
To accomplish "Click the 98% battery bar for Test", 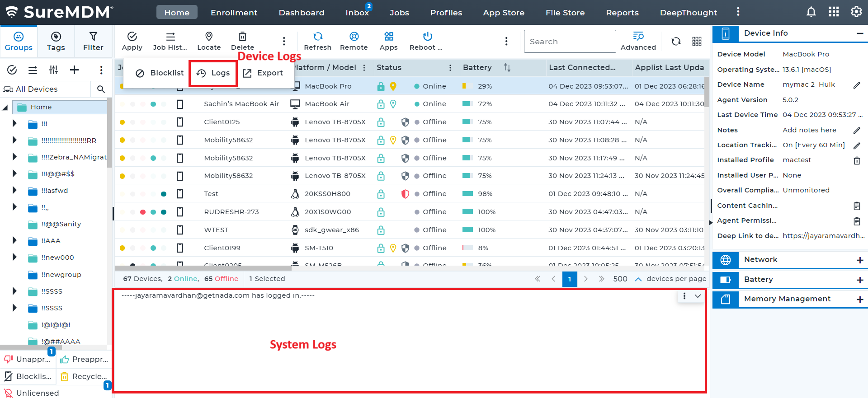I will tap(467, 194).
